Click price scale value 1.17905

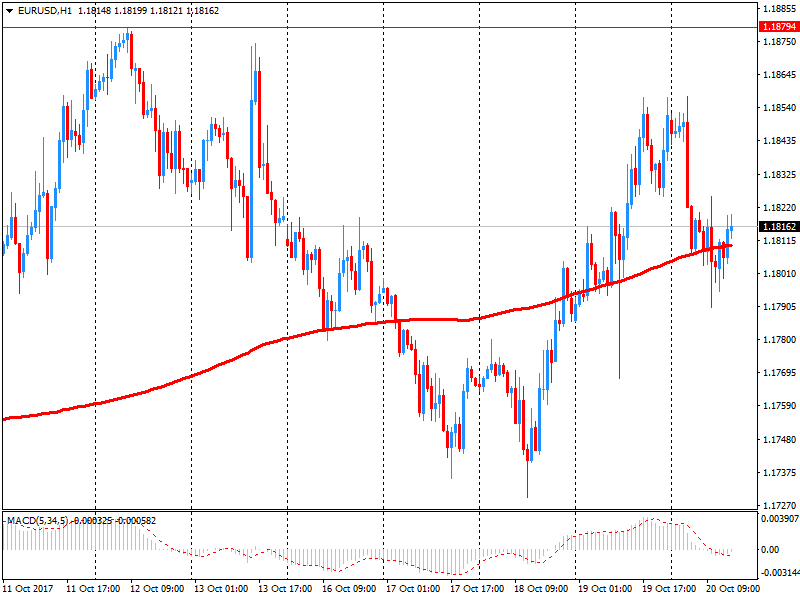click(x=779, y=307)
